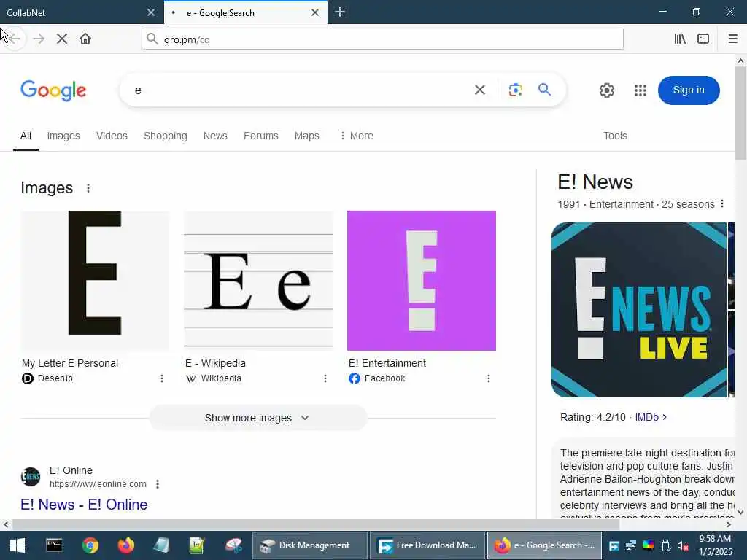Open the search Tools options
Viewport: 747px width, 560px height.
click(x=615, y=136)
